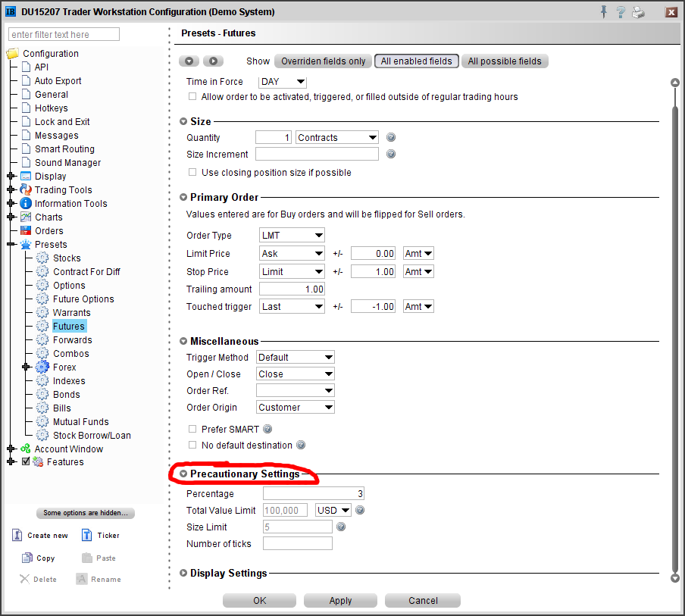The image size is (685, 616).
Task: Open help question mark icon
Action: (621, 11)
